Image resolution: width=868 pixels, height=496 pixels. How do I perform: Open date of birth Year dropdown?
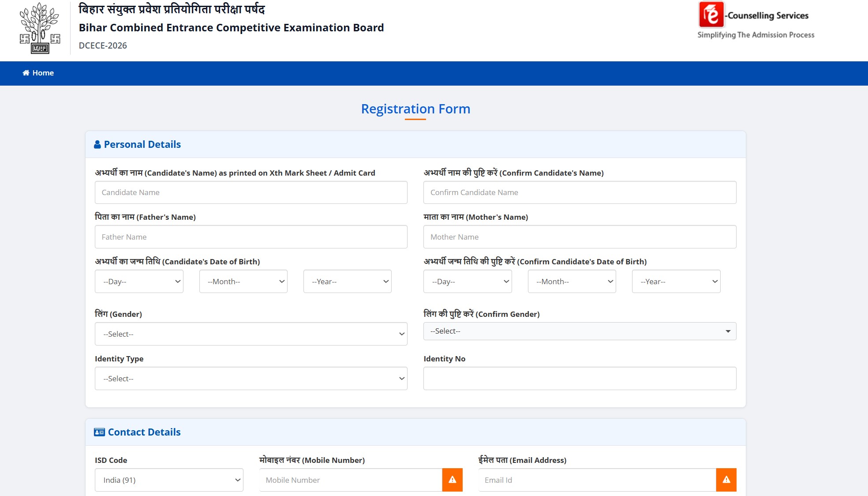click(347, 282)
